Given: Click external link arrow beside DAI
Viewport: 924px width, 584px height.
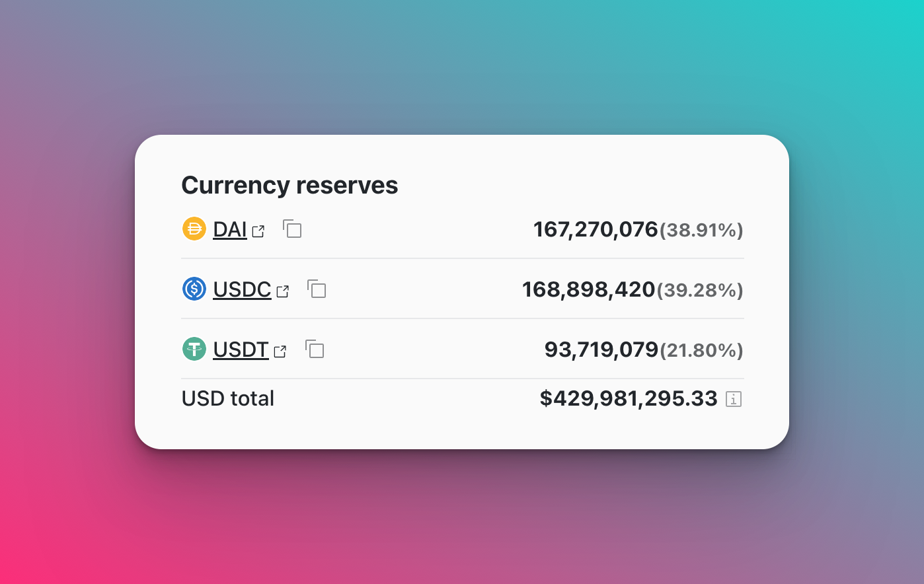Looking at the screenshot, I should pos(258,231).
